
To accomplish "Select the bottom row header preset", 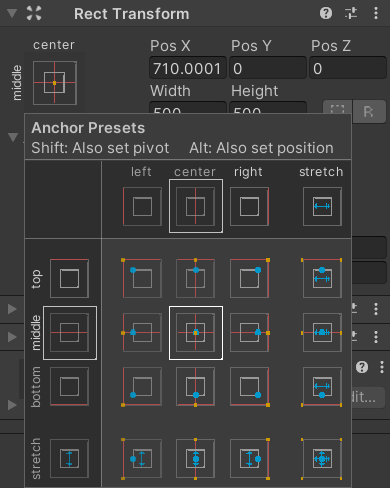I will [x=69, y=386].
